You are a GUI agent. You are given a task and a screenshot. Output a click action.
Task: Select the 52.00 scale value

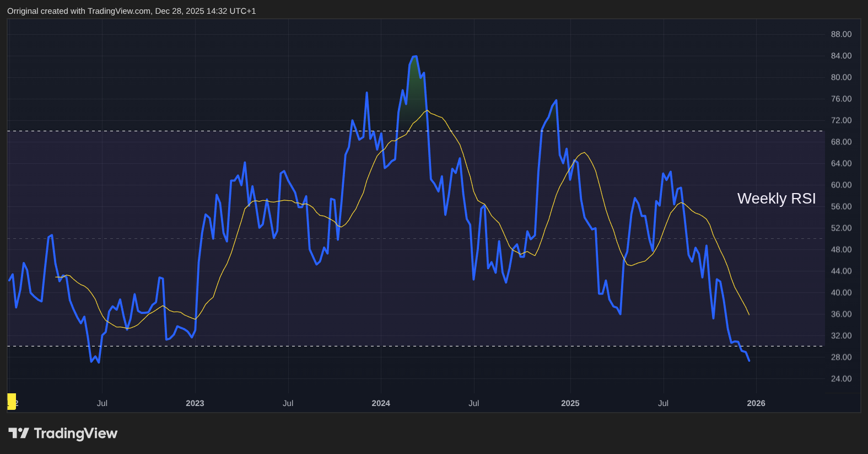pos(841,228)
